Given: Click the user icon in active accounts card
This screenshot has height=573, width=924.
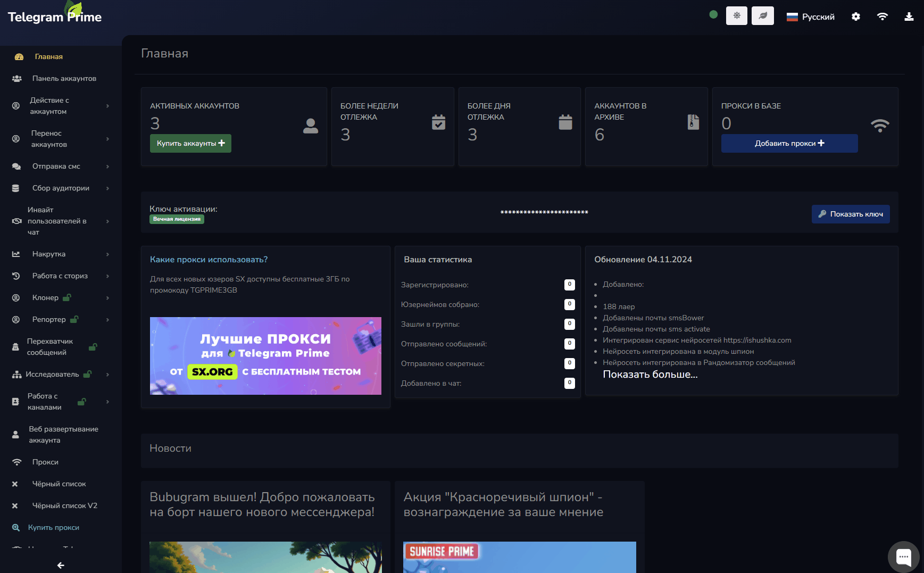Looking at the screenshot, I should click(x=311, y=126).
